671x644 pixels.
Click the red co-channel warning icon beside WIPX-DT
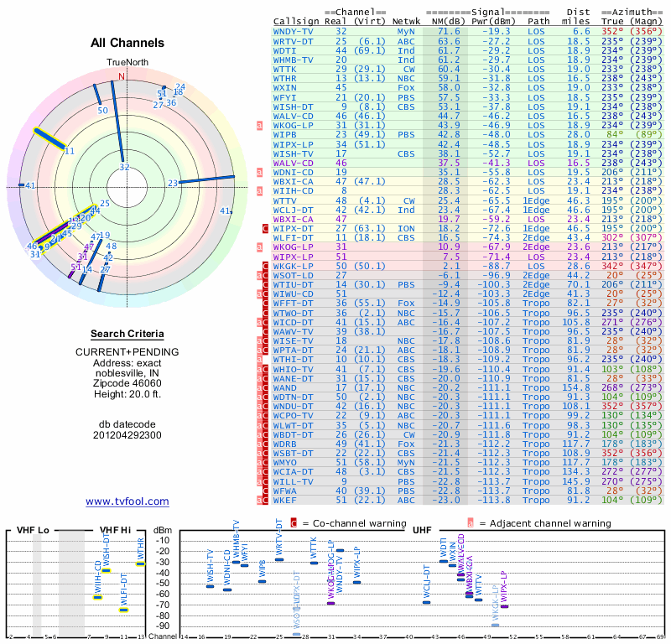tap(265, 228)
